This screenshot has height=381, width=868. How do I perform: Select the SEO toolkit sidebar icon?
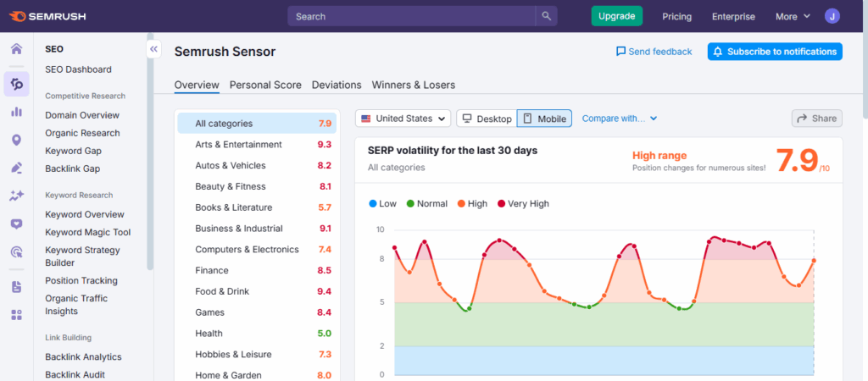tap(17, 84)
